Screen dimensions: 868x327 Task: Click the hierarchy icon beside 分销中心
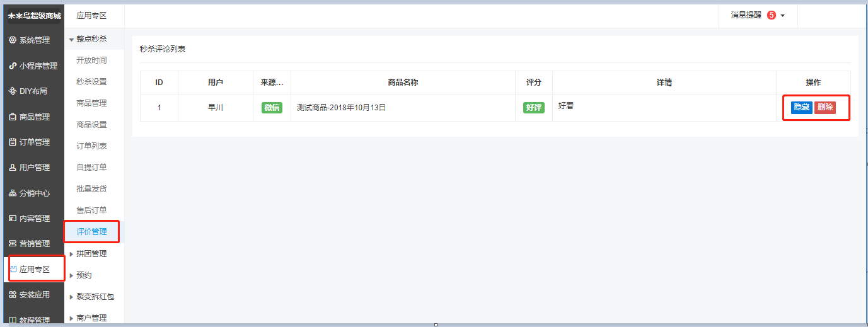[x=13, y=193]
